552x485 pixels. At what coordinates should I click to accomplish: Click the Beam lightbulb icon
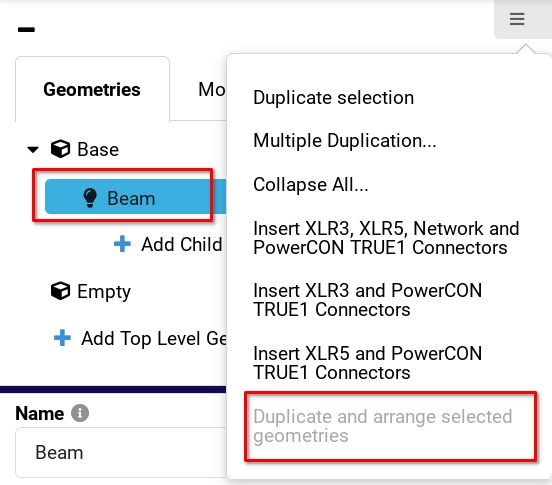pyautogui.click(x=90, y=197)
